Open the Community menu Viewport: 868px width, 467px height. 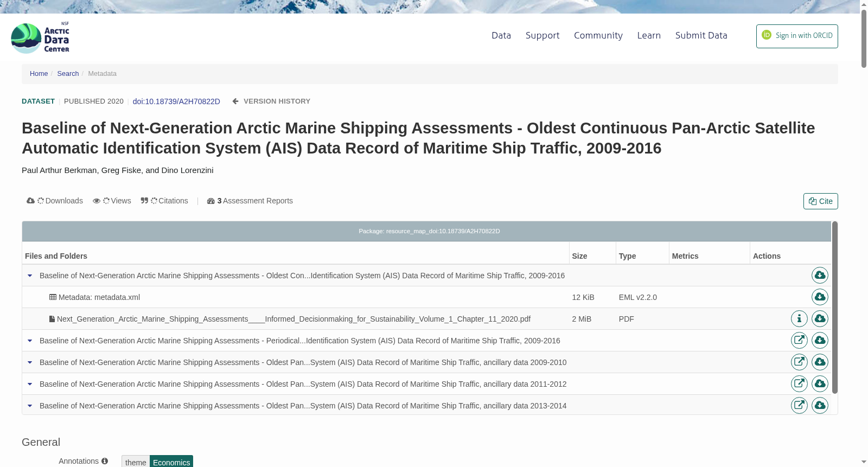point(598,35)
